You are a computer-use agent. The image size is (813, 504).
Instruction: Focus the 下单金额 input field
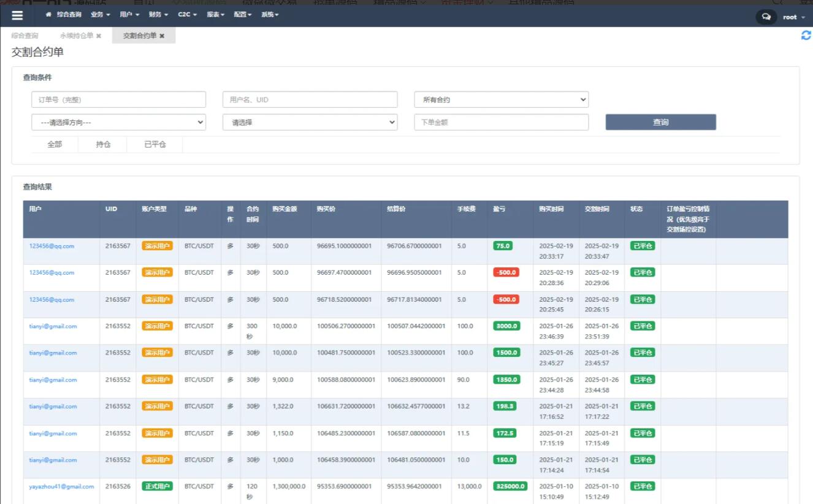(x=501, y=122)
